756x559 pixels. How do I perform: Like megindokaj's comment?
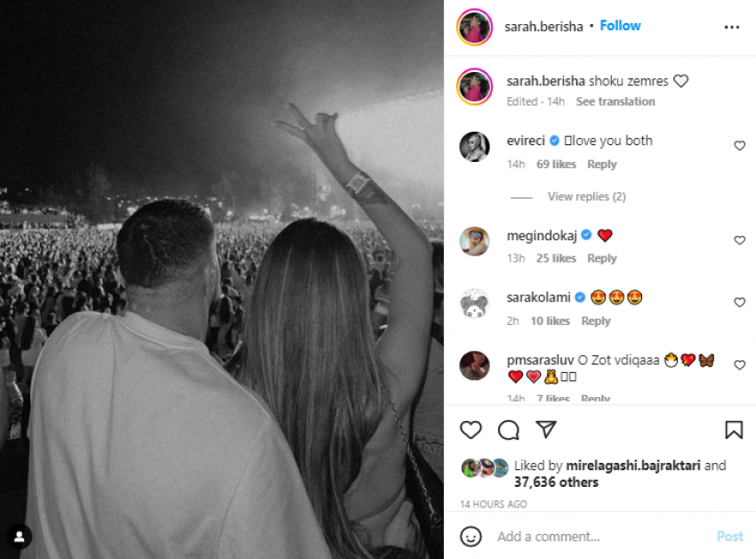(739, 240)
